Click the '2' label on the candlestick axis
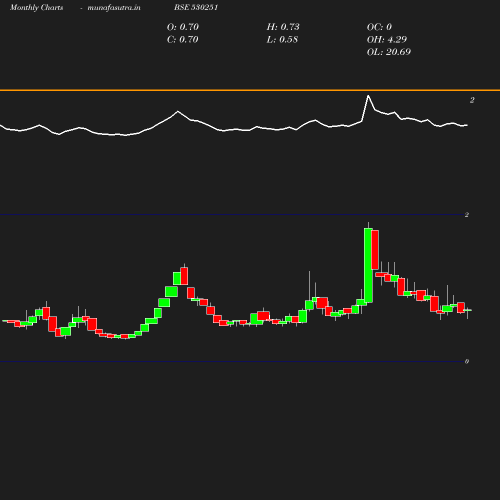This screenshot has width=500, height=500. click(467, 215)
